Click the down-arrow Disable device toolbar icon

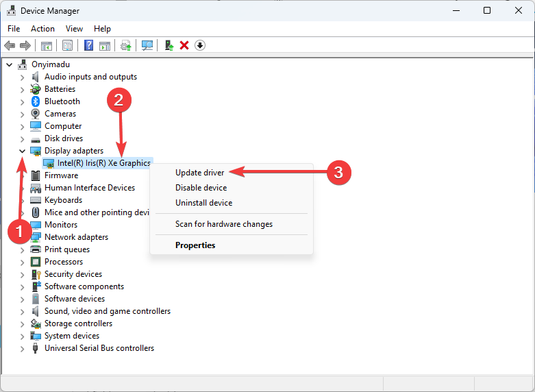click(x=200, y=45)
